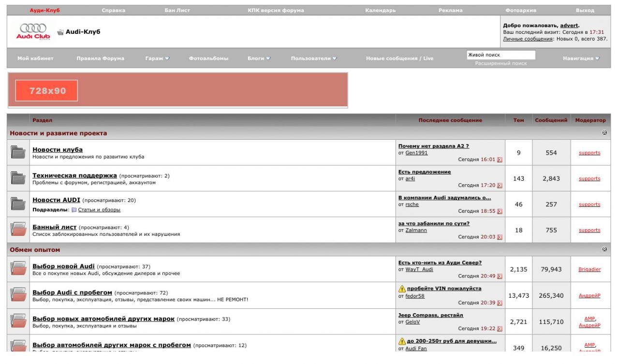Open Справка top menu item
Viewport: 619px width, 364px height.
coord(114,10)
